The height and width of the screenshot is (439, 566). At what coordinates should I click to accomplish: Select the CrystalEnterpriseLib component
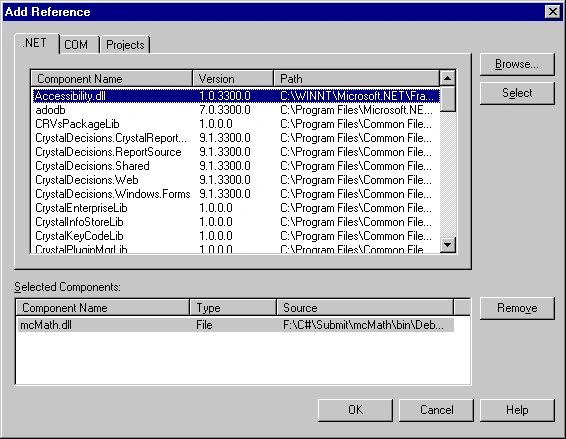click(236, 208)
